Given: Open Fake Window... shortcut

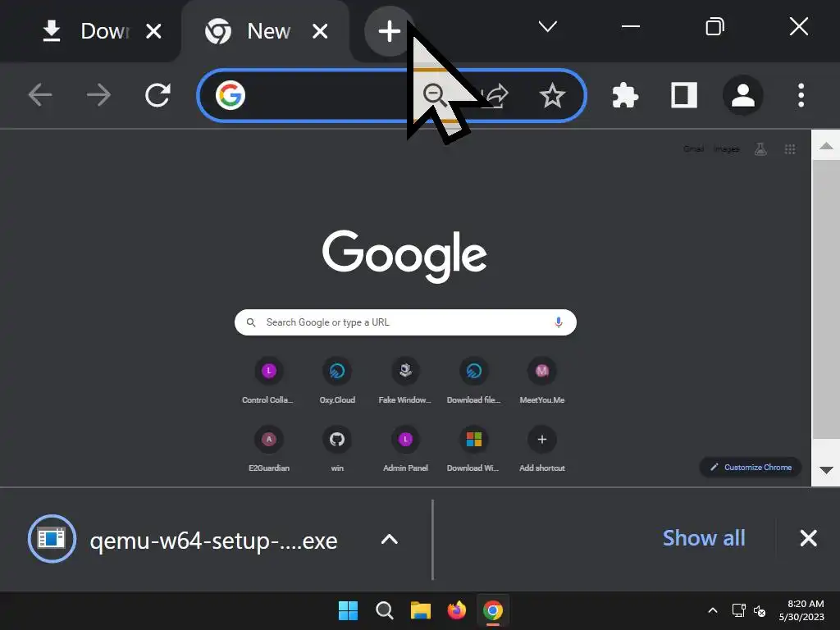Looking at the screenshot, I should click(405, 381).
